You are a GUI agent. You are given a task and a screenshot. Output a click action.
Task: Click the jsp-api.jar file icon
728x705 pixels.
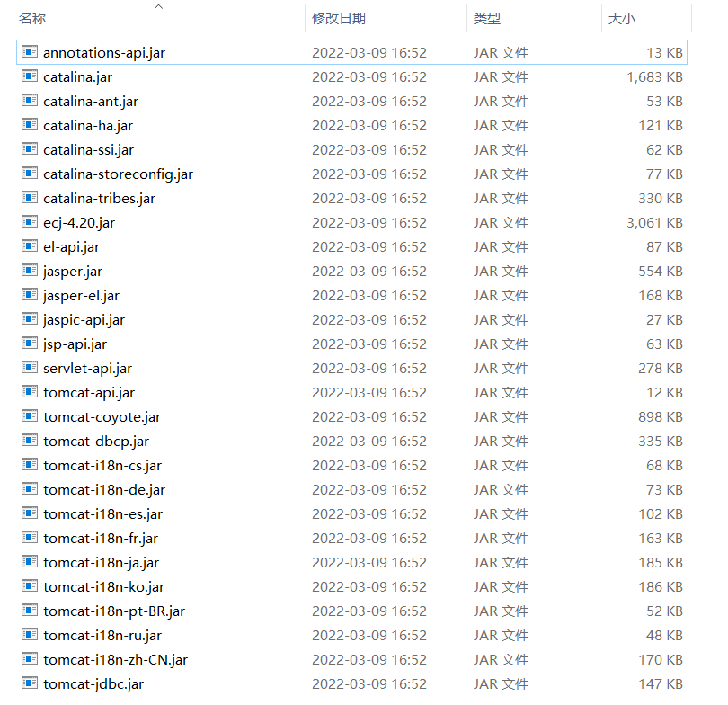point(30,343)
